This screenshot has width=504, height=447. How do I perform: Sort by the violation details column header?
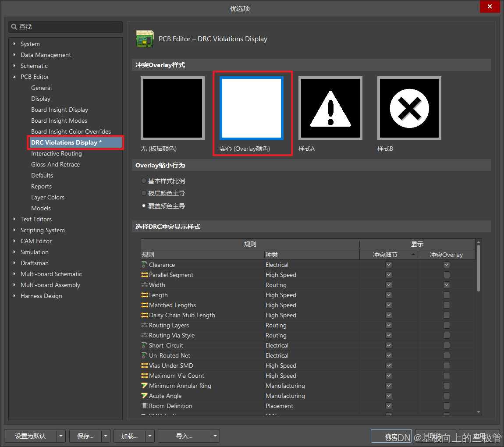tap(389, 255)
